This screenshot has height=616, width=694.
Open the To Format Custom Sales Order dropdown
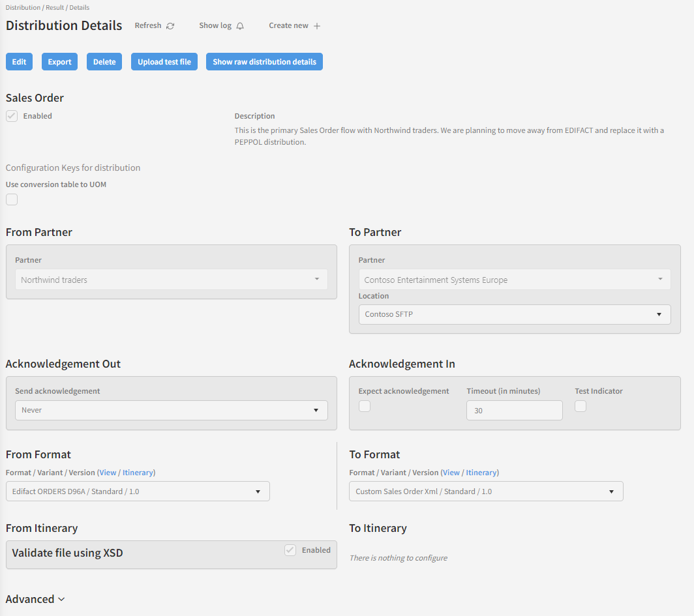[x=486, y=491]
